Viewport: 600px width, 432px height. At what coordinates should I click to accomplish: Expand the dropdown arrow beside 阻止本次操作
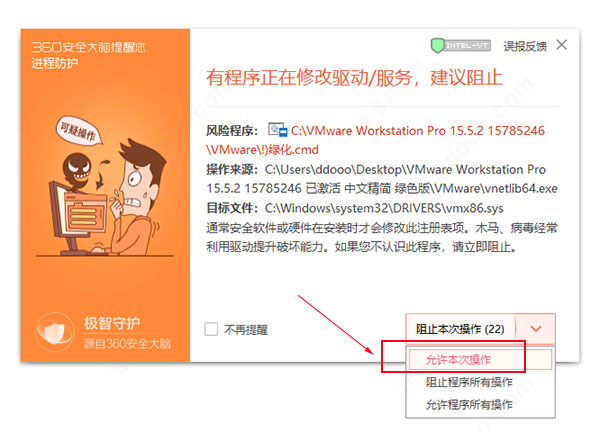[536, 329]
